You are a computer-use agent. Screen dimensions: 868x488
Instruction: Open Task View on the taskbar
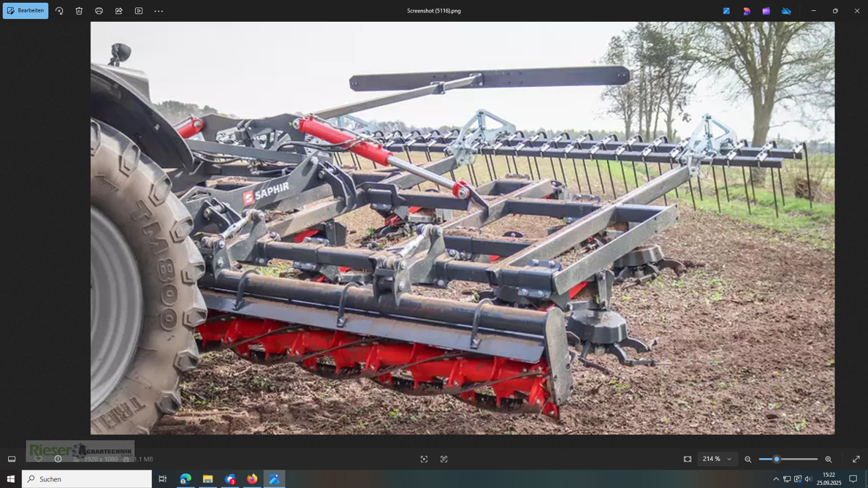tap(162, 479)
